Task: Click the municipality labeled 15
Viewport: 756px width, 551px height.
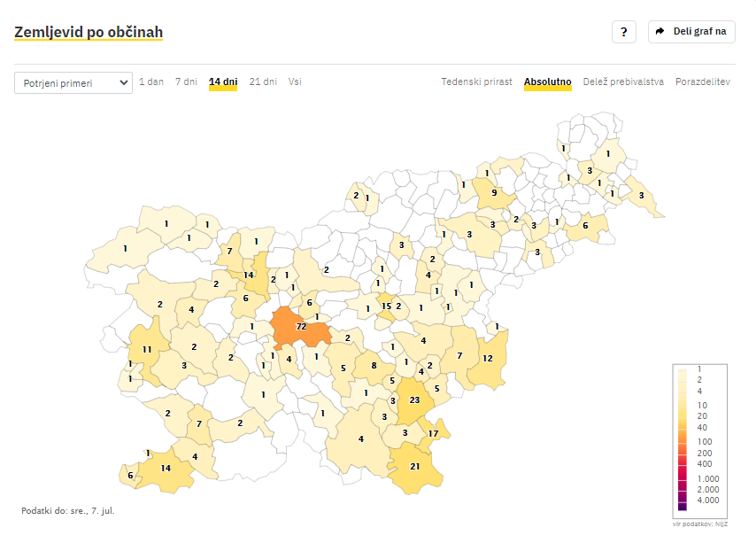Action: pyautogui.click(x=386, y=306)
